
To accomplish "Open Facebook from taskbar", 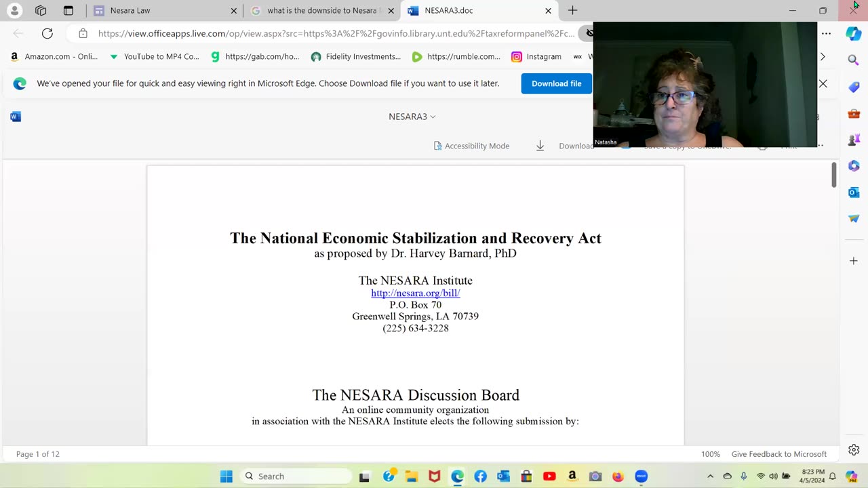I will click(x=481, y=476).
